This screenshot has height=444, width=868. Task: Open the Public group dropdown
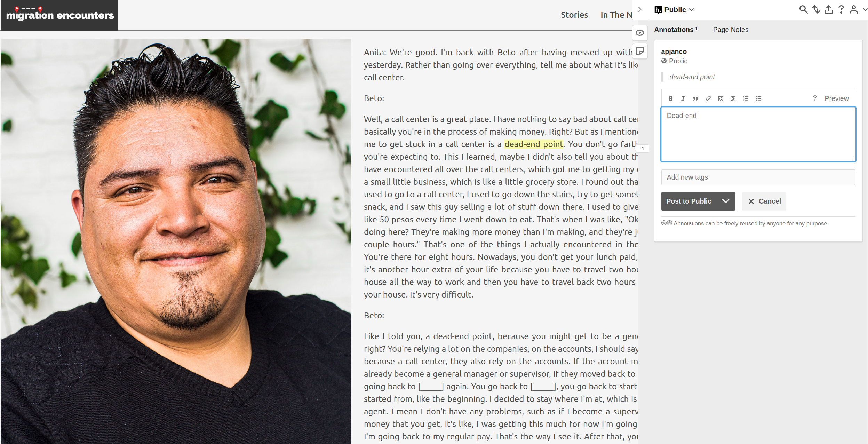pos(674,10)
